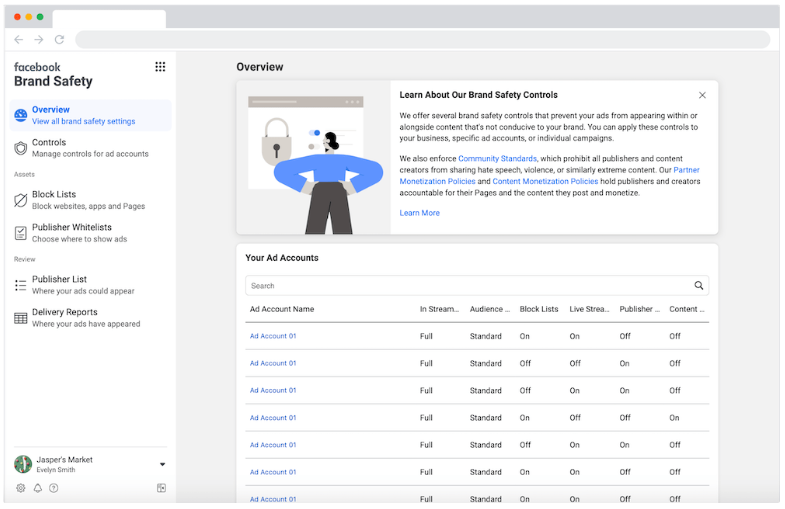Dismiss the Learn About Brand Safety Controls card
The image size is (785, 509).
click(x=702, y=95)
